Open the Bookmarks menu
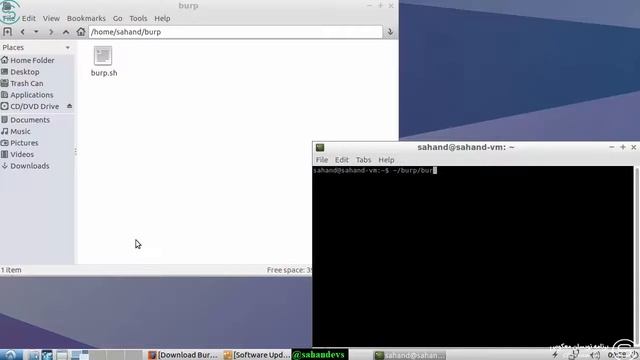The height and width of the screenshot is (360, 640). [x=86, y=18]
